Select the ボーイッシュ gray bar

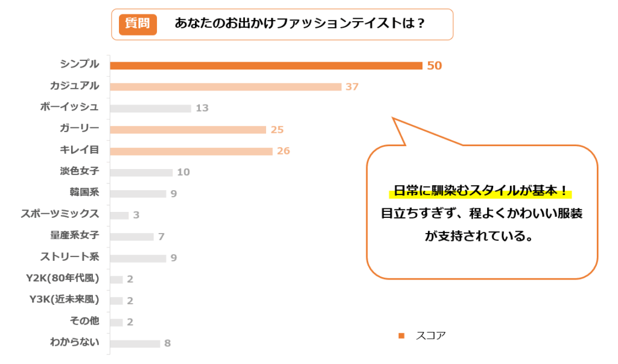click(150, 108)
